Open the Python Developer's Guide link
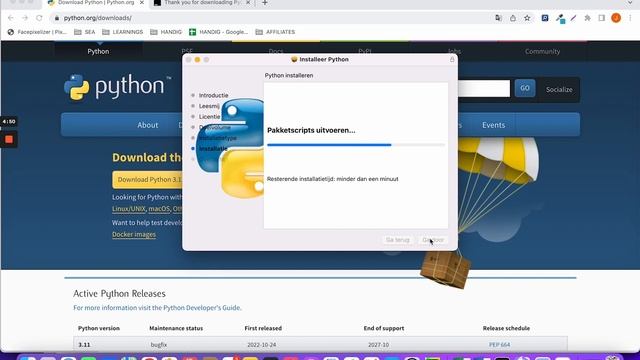 202,308
